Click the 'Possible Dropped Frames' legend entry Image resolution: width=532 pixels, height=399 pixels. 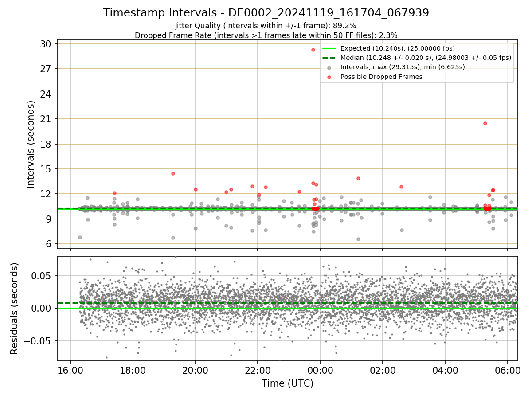pyautogui.click(x=381, y=77)
